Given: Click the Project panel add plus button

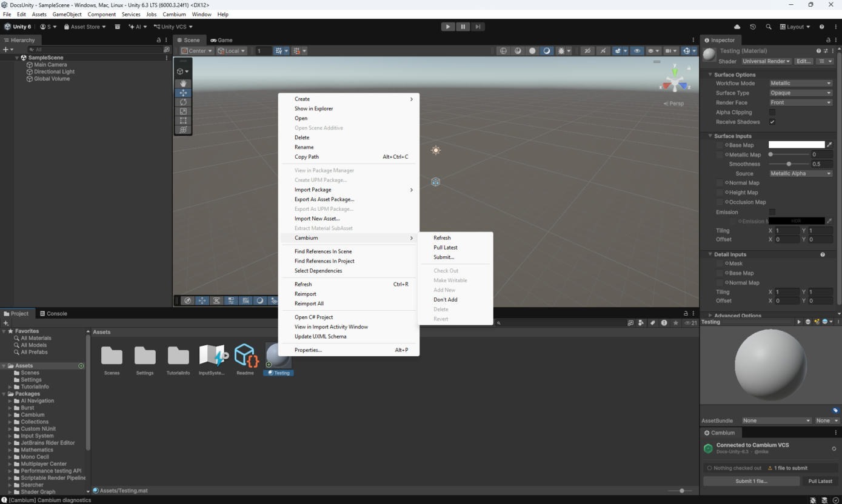Looking at the screenshot, I should coord(6,323).
